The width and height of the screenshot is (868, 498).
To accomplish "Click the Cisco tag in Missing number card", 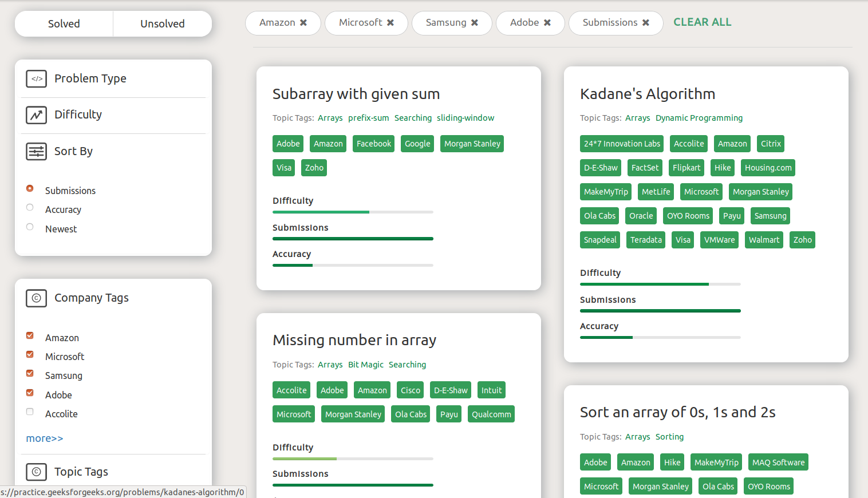I will coord(411,390).
